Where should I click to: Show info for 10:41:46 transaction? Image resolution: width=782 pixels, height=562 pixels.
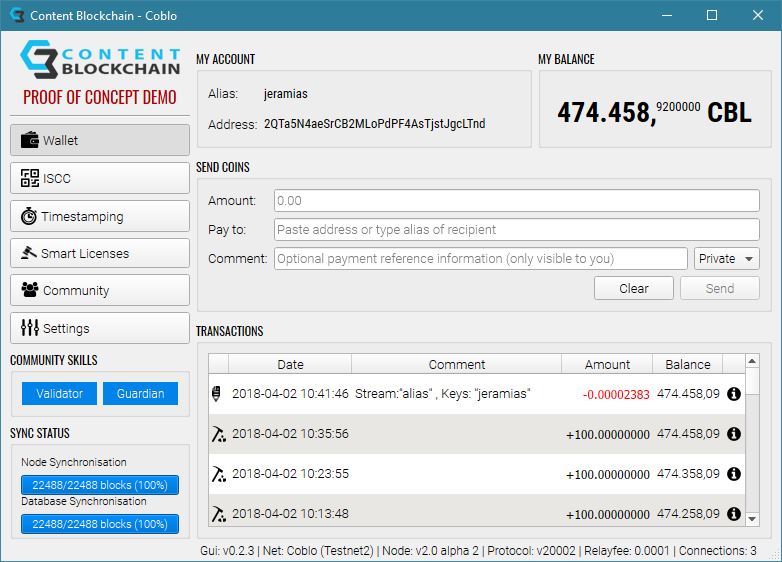(x=734, y=394)
